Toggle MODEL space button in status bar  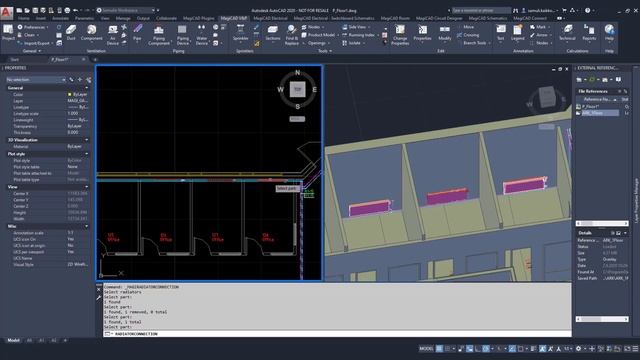426,349
